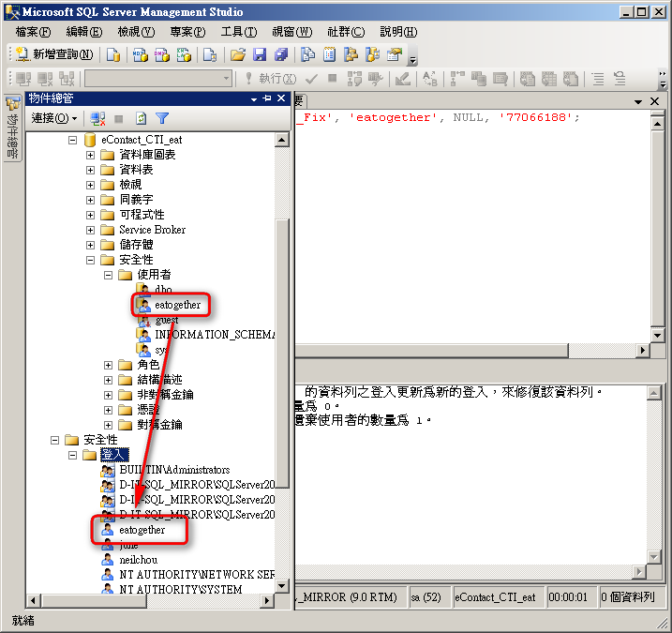672x633 pixels.
Task: Click the SQL Server Mobile query icon
Action: (x=210, y=55)
